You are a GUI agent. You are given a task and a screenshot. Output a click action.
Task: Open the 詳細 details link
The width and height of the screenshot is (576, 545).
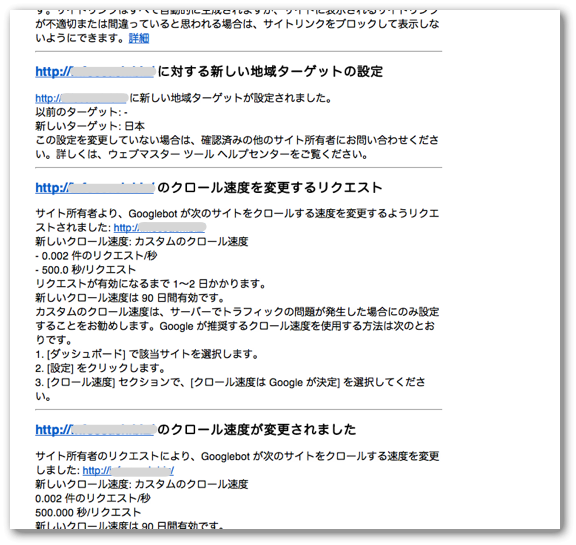coord(139,38)
